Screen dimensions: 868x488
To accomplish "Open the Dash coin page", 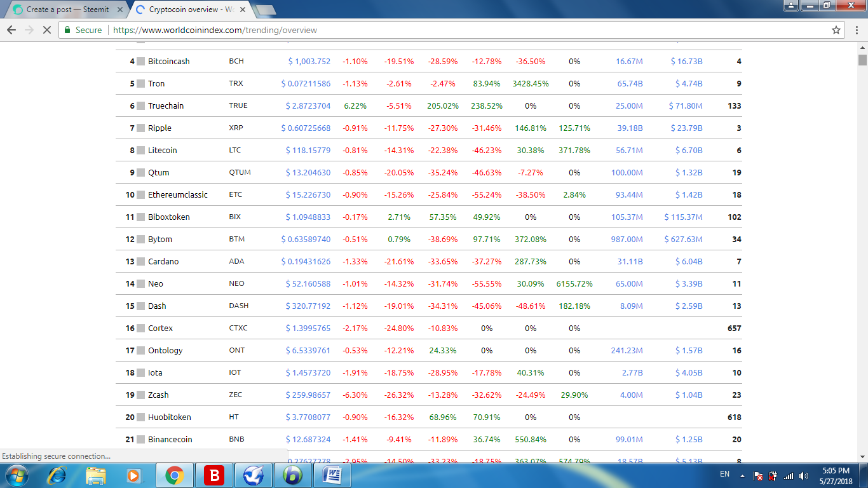I will tap(157, 306).
